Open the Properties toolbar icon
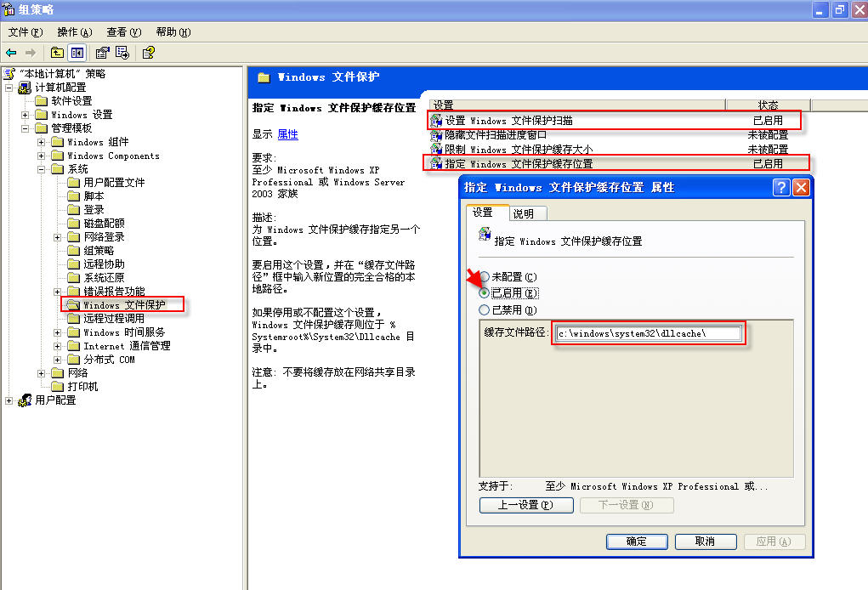This screenshot has width=868, height=590. click(102, 53)
